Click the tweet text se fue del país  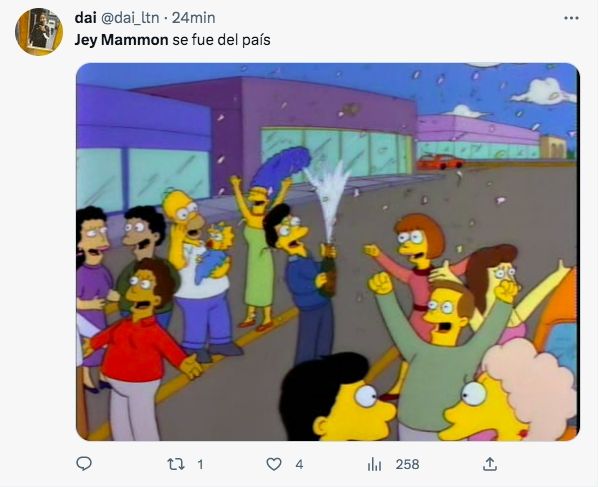221,40
